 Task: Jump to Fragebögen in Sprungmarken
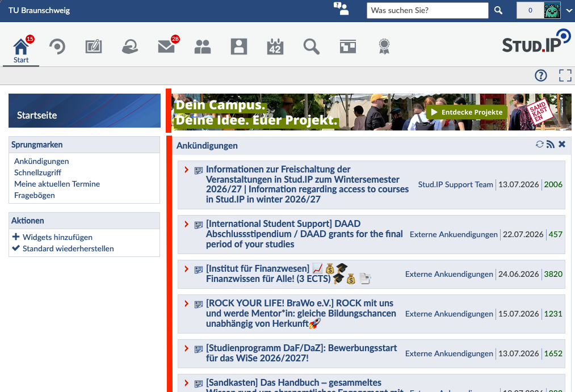coord(35,195)
